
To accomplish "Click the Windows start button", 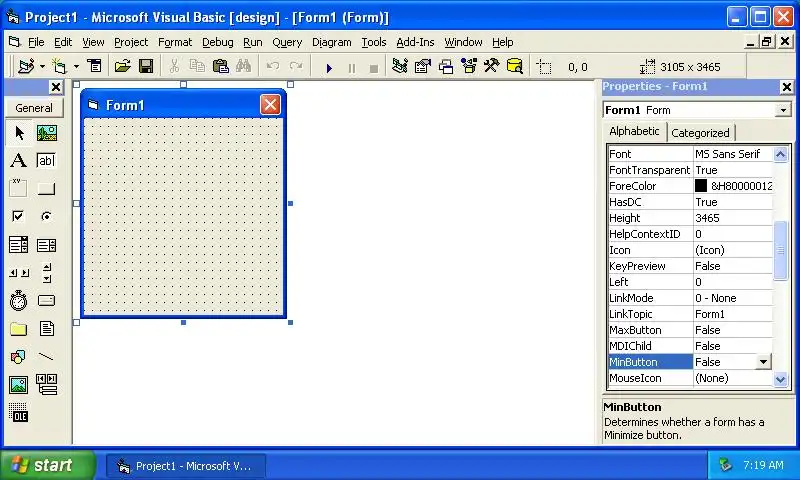I will tap(48, 465).
